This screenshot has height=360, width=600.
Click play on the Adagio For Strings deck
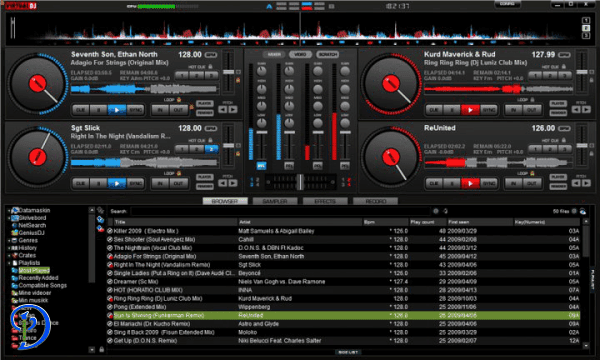tap(117, 110)
